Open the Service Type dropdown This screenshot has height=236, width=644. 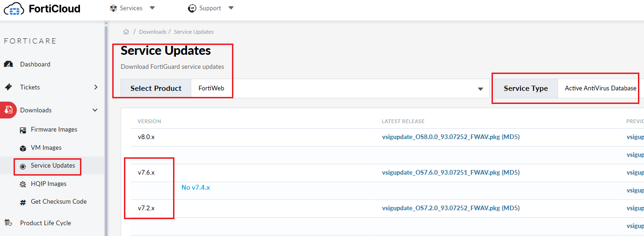[601, 88]
